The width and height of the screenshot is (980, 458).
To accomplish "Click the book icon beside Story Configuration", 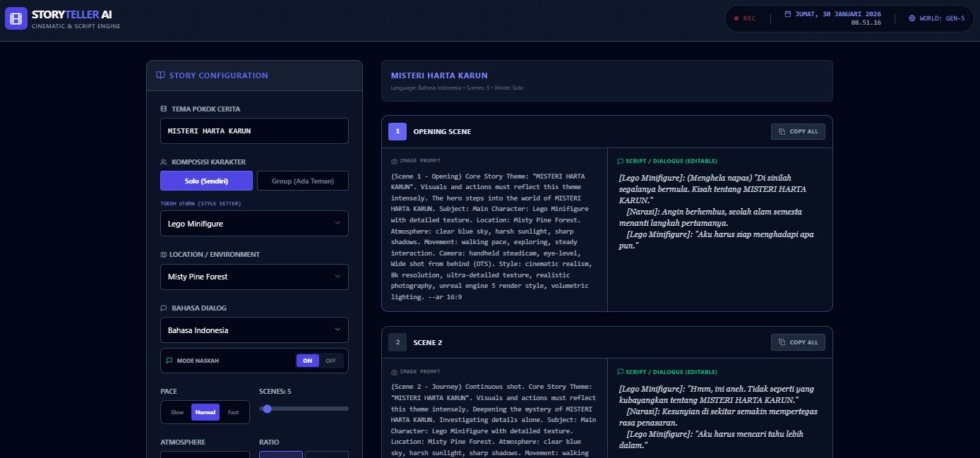I will tap(160, 76).
